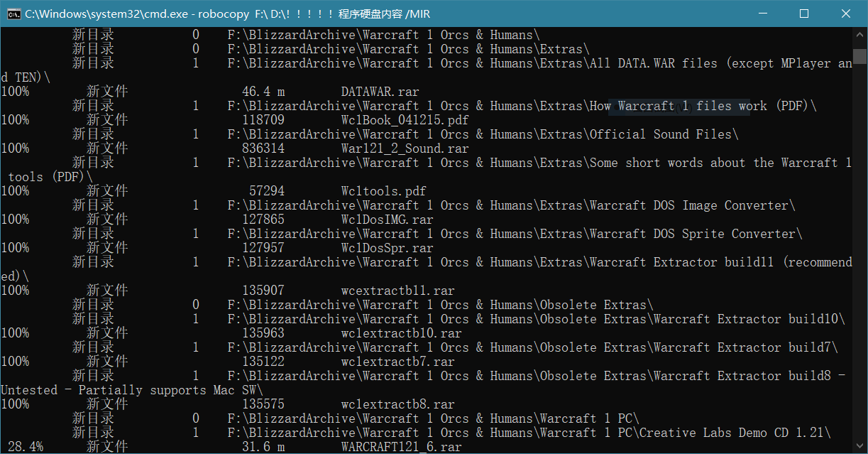
Task: Click the wc1extractb10.rar filename
Action: pyautogui.click(x=401, y=333)
